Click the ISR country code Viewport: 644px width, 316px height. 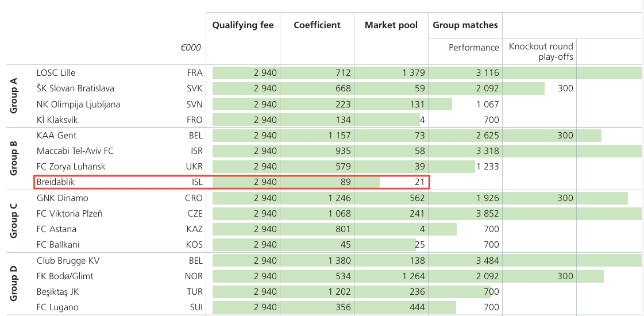[x=196, y=151]
